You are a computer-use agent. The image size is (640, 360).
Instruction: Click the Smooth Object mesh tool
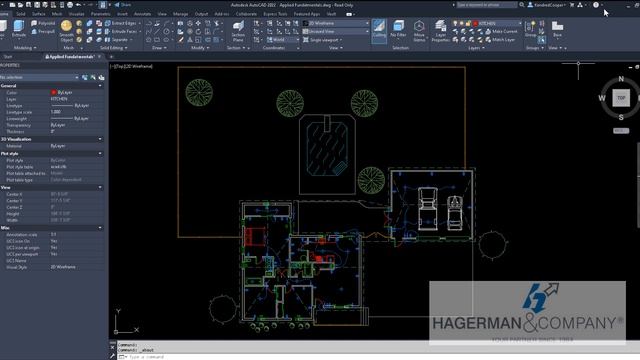(66, 31)
